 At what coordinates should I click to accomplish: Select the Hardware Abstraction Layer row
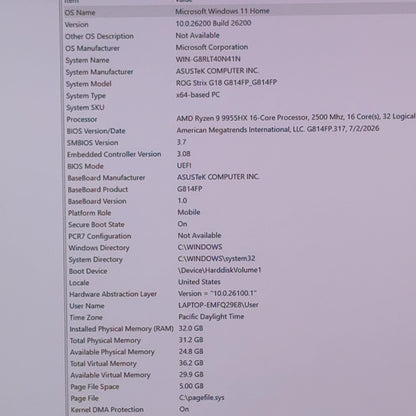(x=113, y=294)
